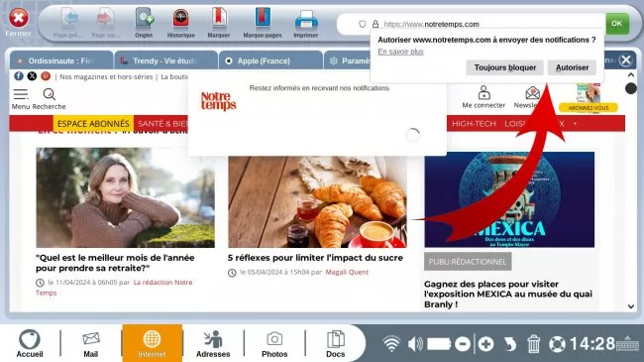Open the SANTÉ & BIEN-ÊTRE menu item
644x362 pixels.
(162, 123)
